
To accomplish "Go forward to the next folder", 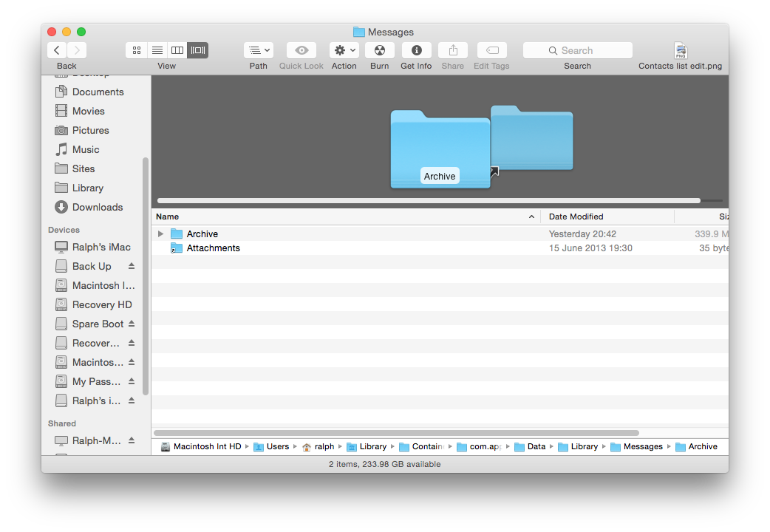I will pos(77,50).
